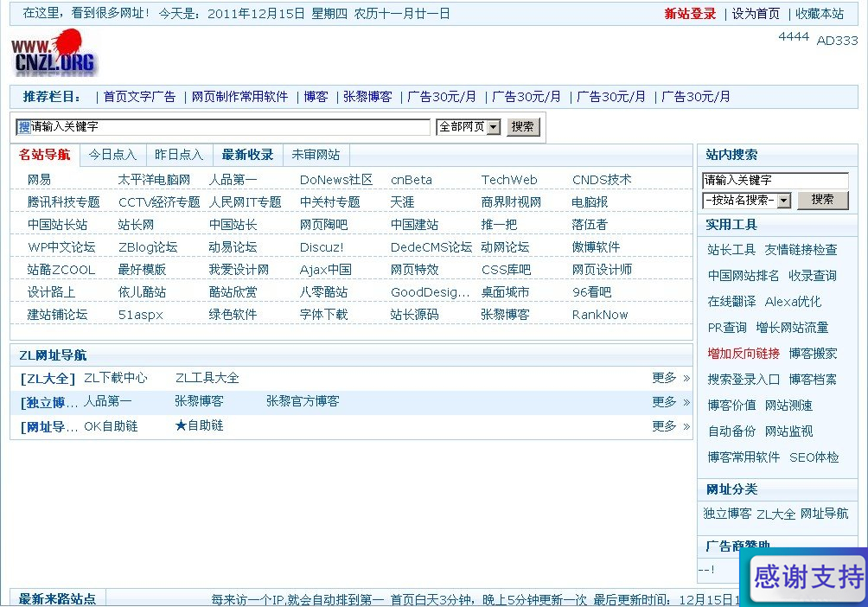The image size is (868, 607).
Task: Open 首页文字广告 in recommended columns
Action: pyautogui.click(x=139, y=97)
